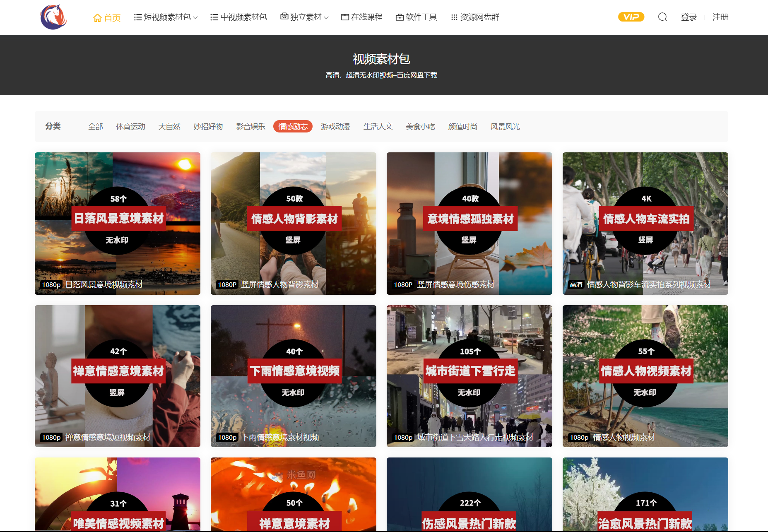Click the 注册 link
Viewport: 768px width, 532px height.
click(x=720, y=17)
